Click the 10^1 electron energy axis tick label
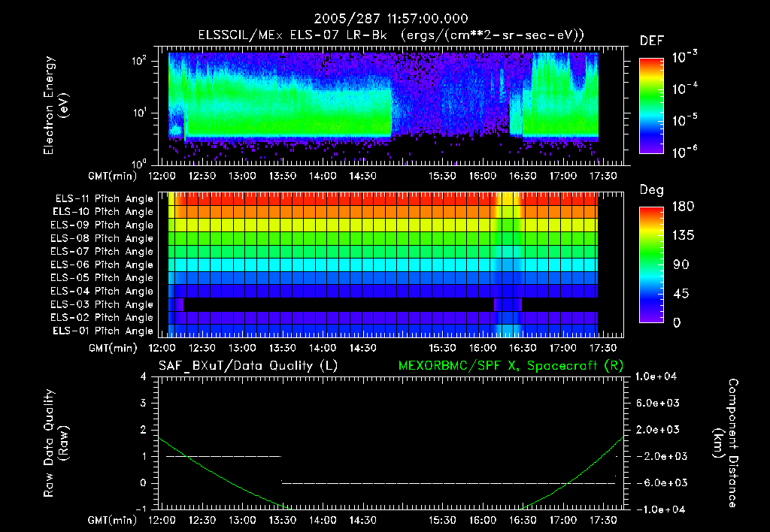Viewport: 770px width, 532px height. [x=139, y=113]
